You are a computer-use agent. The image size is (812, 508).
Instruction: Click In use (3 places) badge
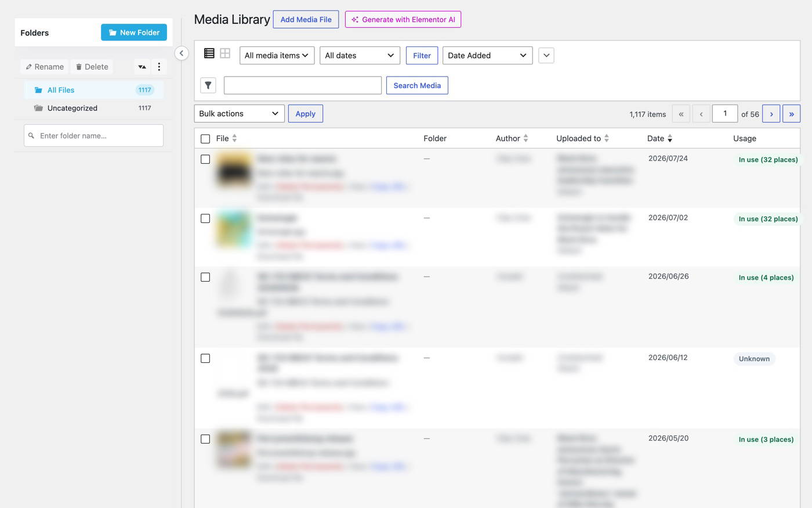(x=766, y=439)
